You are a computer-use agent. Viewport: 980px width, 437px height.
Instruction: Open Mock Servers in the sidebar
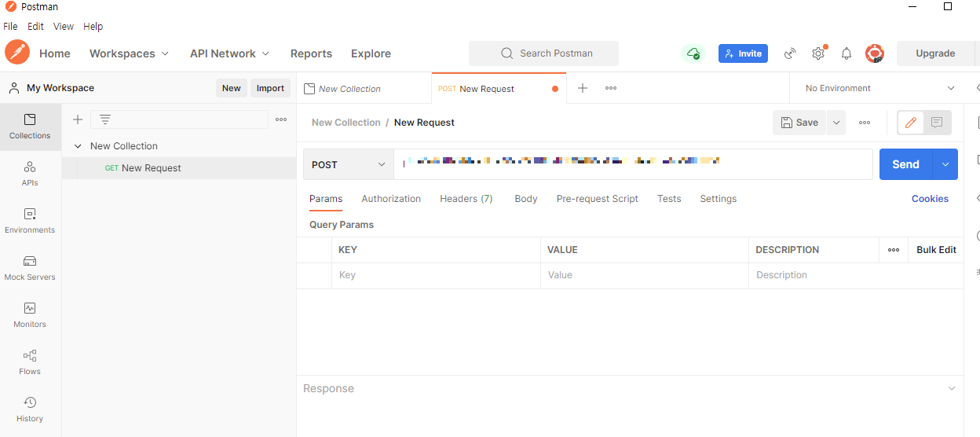(30, 268)
